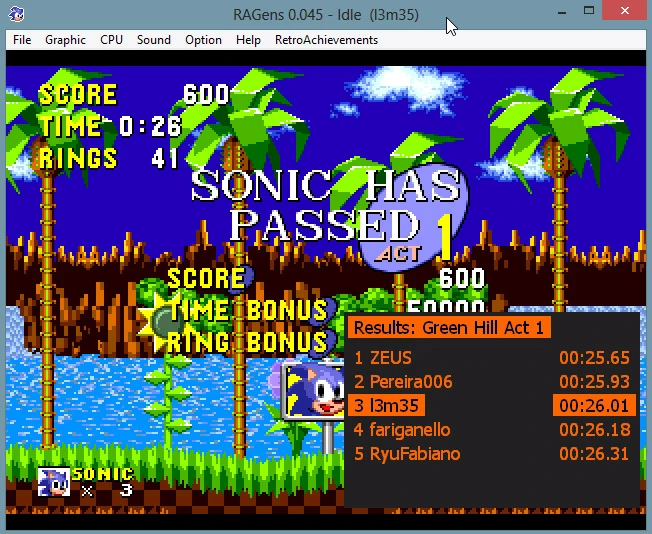Click the time 00:26.31

594,454
